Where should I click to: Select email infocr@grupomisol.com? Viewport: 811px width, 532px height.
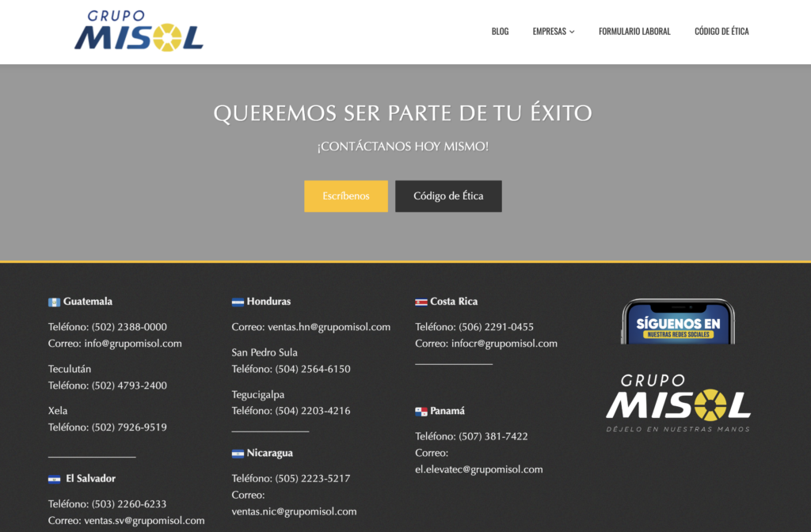(504, 344)
